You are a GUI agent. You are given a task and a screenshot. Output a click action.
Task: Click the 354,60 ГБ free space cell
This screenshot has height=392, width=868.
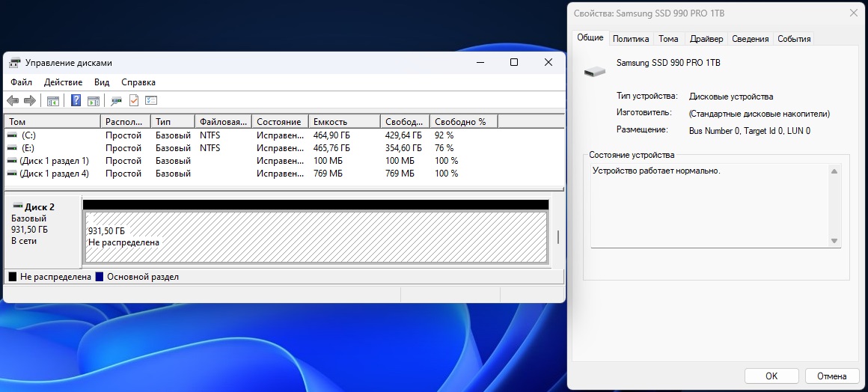[403, 148]
